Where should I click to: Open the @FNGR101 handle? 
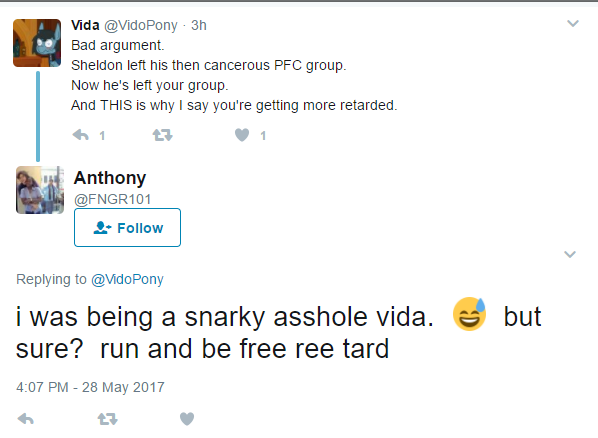[x=113, y=199]
